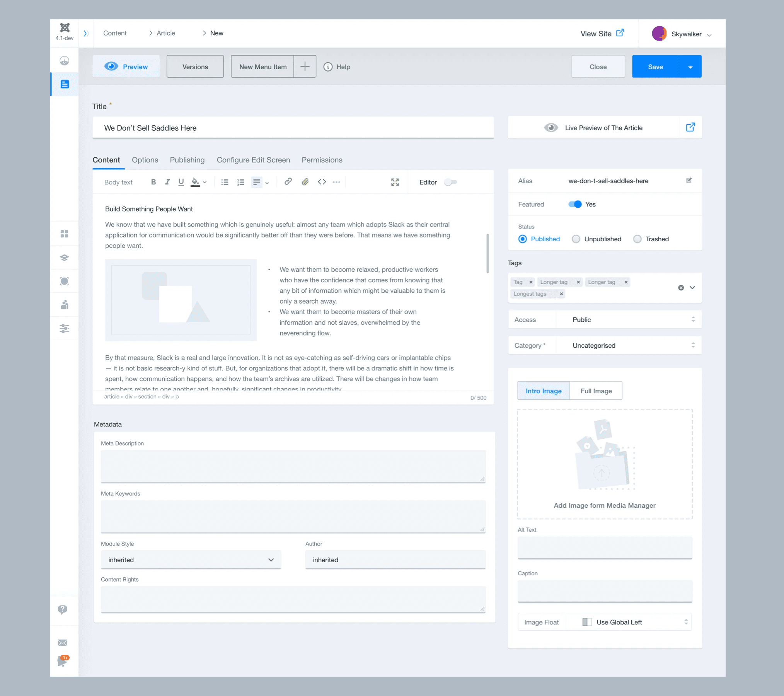Insert a bulleted list
This screenshot has height=696, width=784.
coord(225,182)
